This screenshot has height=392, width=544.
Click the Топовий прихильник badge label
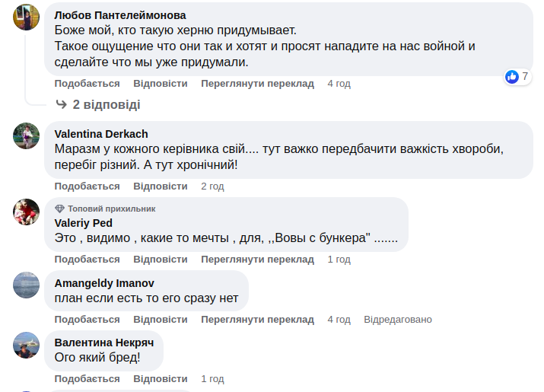coord(111,209)
